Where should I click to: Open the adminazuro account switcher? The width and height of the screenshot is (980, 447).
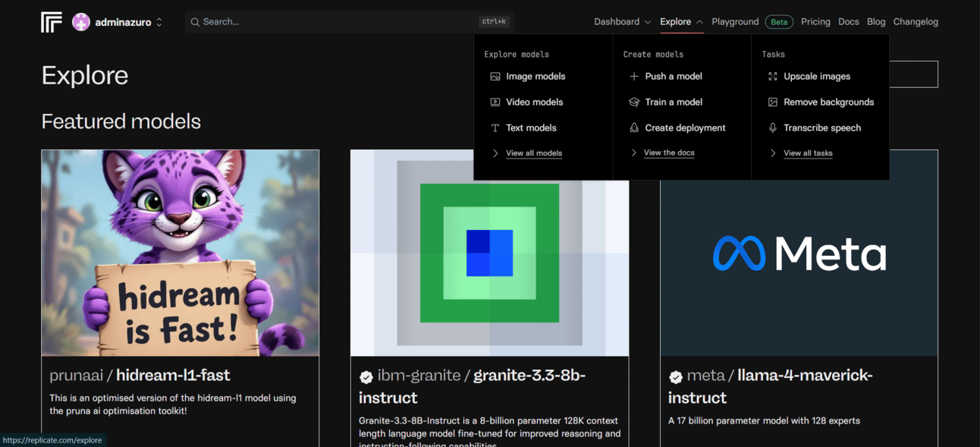click(118, 22)
